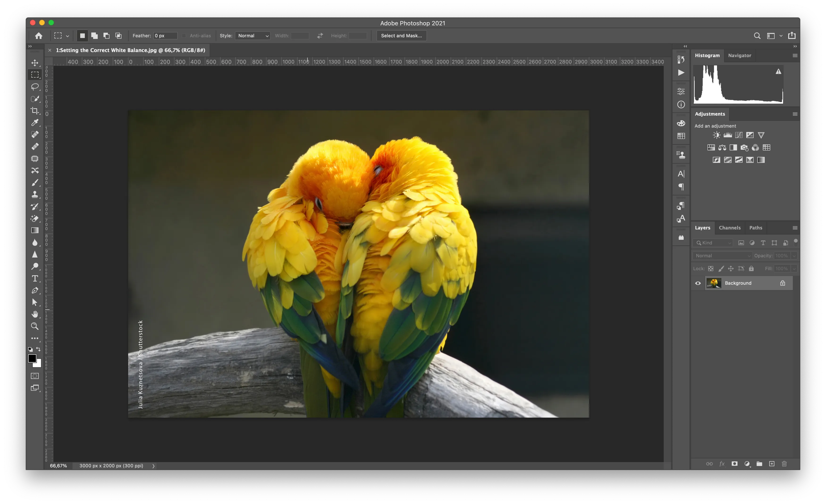
Task: Select the Eyedropper tool
Action: point(35,123)
